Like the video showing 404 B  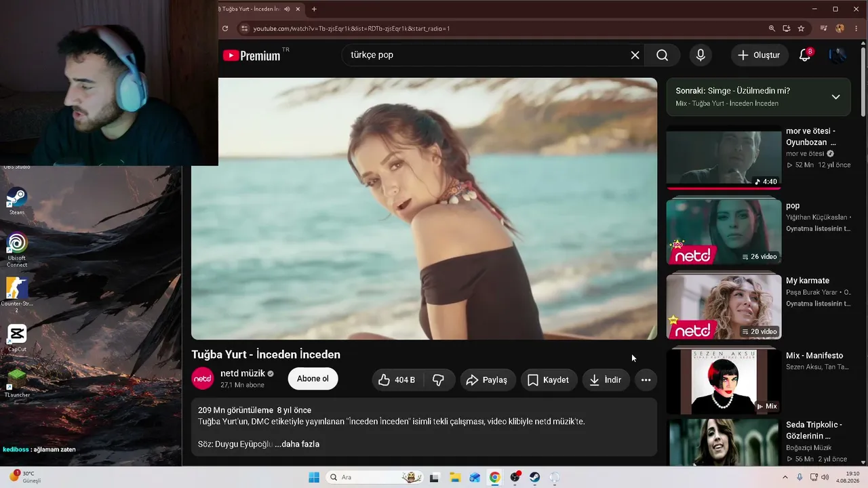point(397,380)
